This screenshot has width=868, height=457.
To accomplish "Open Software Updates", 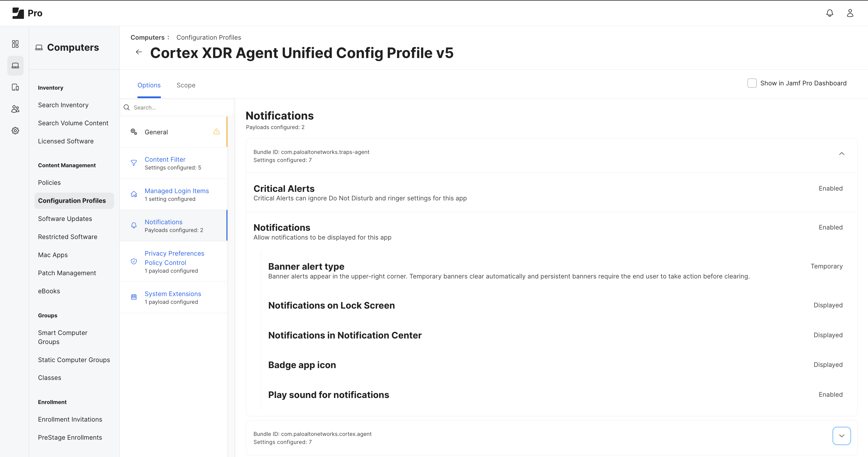I will click(65, 219).
